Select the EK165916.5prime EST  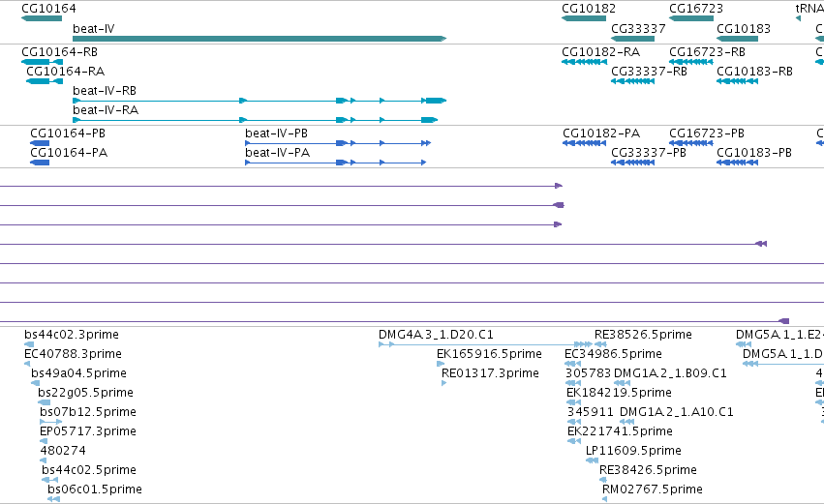pyautogui.click(x=441, y=364)
